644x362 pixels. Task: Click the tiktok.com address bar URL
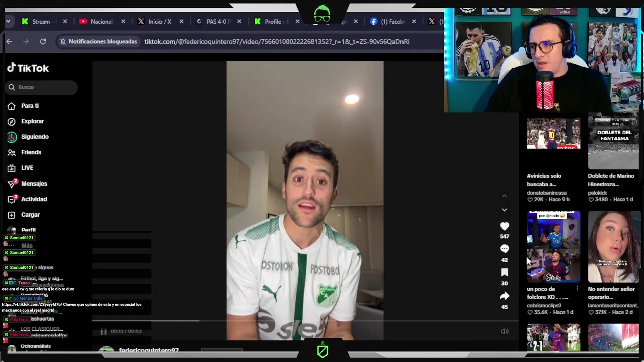point(277,42)
